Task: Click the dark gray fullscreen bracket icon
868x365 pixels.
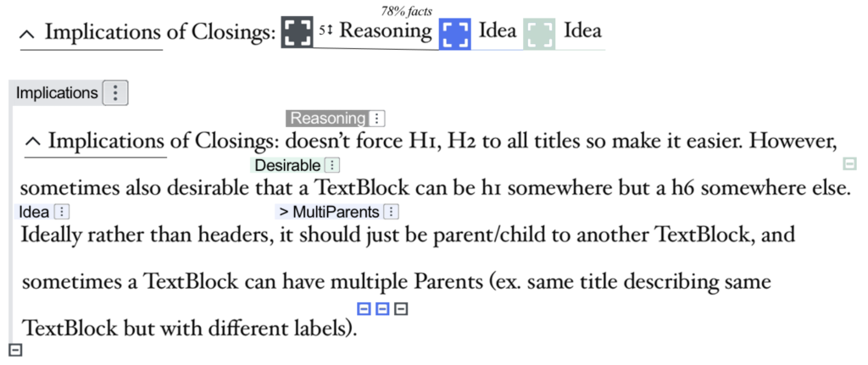Action: [x=298, y=32]
